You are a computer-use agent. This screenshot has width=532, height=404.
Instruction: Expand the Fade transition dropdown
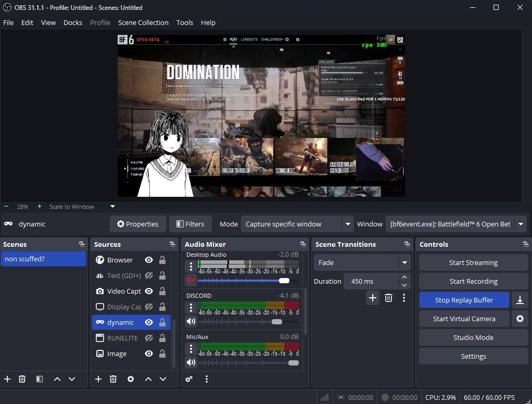(x=404, y=262)
